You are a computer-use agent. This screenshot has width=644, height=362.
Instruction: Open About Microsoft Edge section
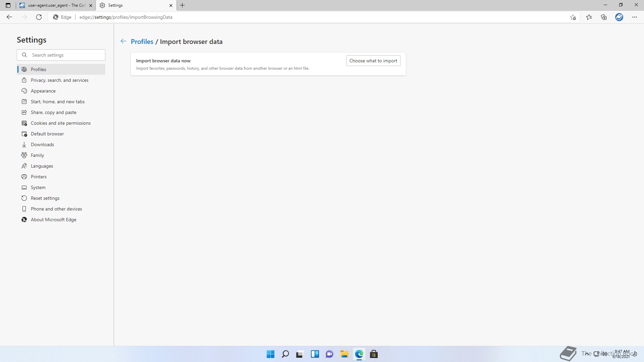pyautogui.click(x=54, y=220)
